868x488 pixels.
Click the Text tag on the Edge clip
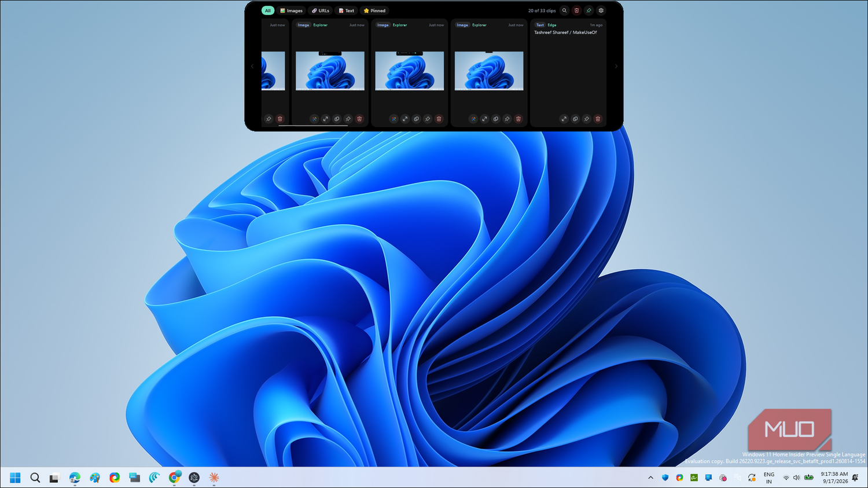(540, 25)
